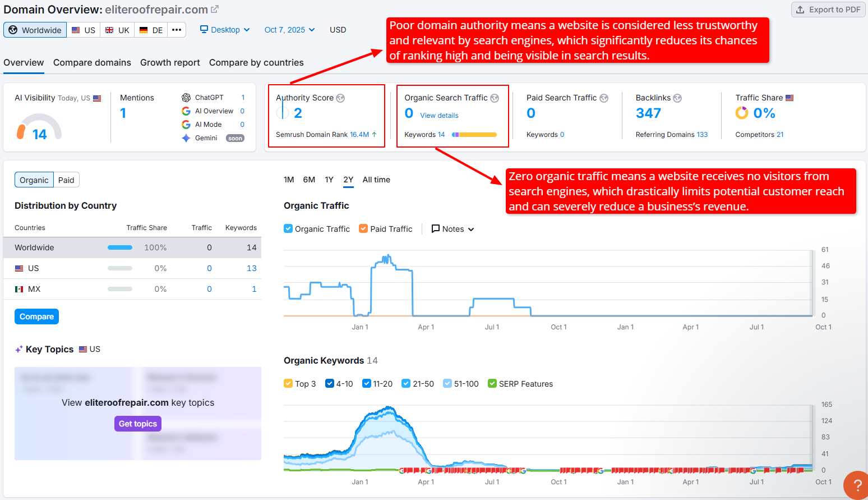Image resolution: width=868 pixels, height=500 pixels.
Task: Click info icon next to Backlinks
Action: pyautogui.click(x=677, y=98)
